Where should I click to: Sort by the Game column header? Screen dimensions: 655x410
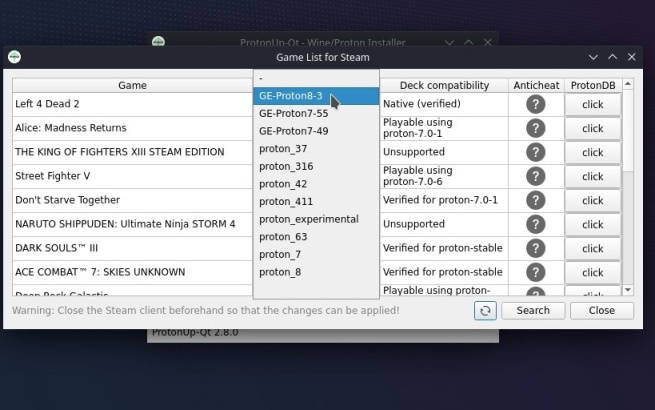pyautogui.click(x=132, y=85)
